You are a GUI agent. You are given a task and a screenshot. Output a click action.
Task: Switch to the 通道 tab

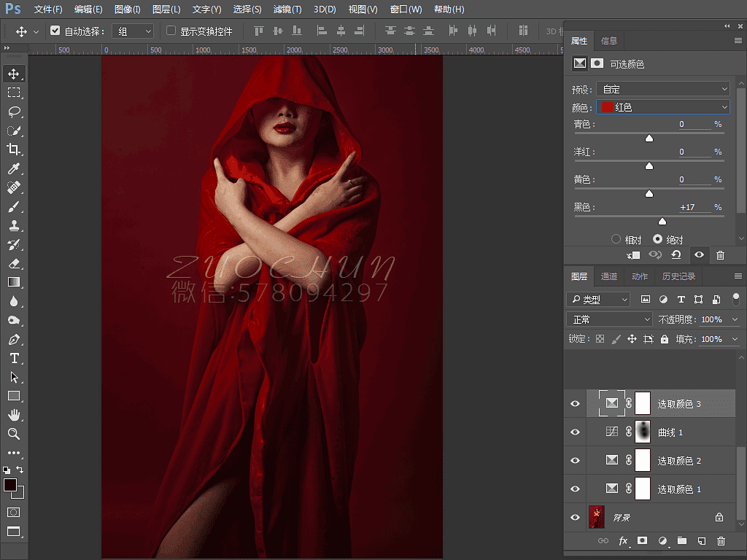point(609,276)
